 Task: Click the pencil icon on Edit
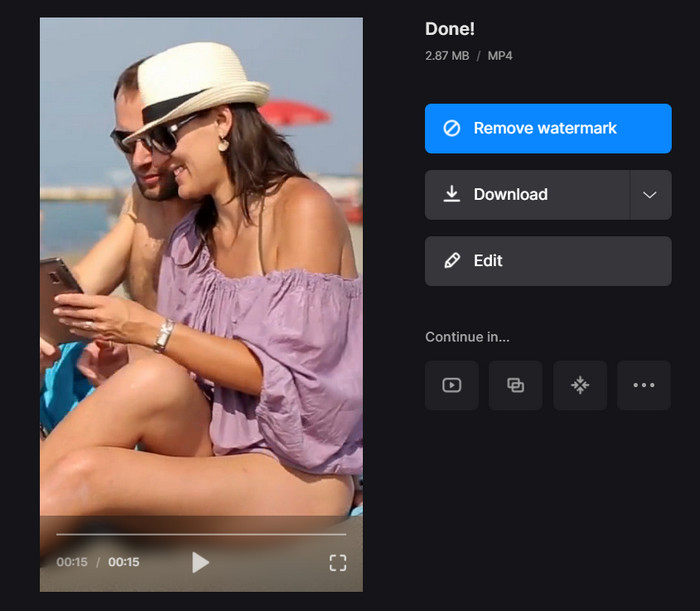[452, 261]
